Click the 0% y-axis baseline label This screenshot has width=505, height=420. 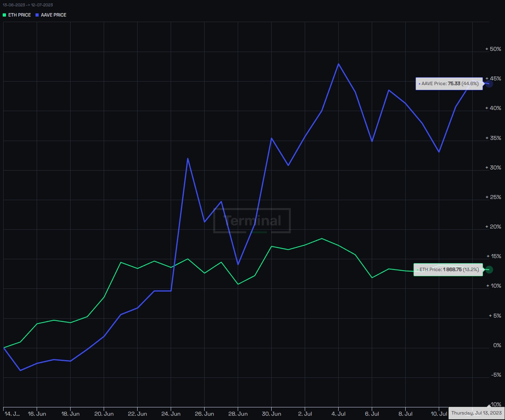pos(497,345)
